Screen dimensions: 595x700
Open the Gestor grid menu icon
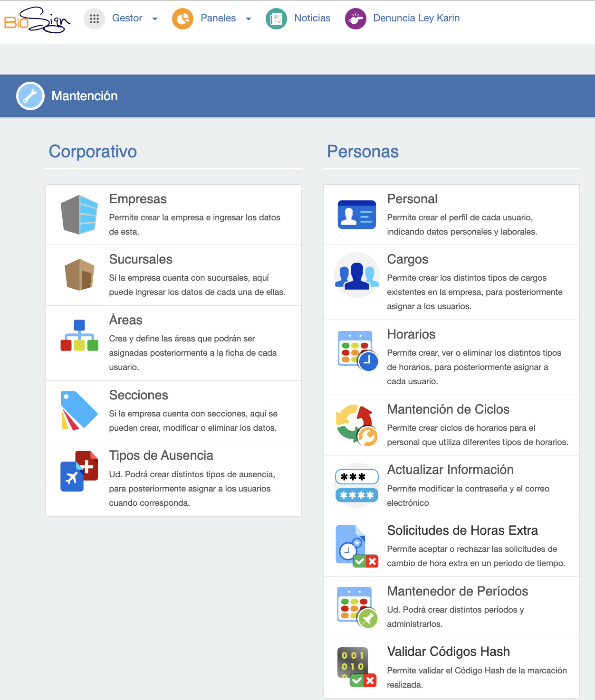tap(94, 19)
